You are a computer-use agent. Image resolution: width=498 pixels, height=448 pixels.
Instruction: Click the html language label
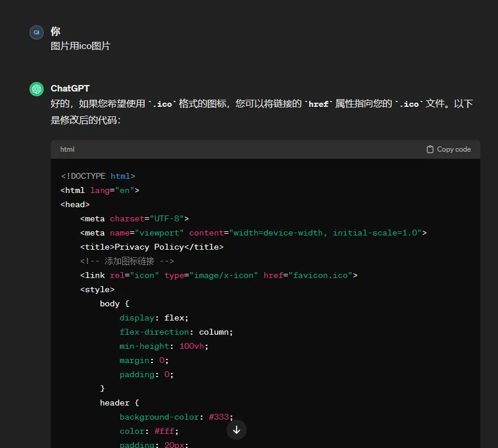coord(67,149)
